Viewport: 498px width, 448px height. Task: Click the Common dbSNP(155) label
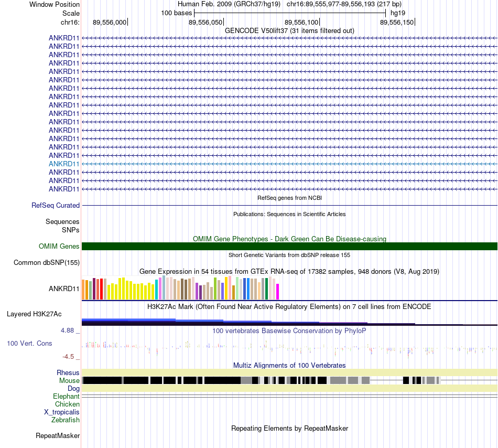(x=47, y=262)
